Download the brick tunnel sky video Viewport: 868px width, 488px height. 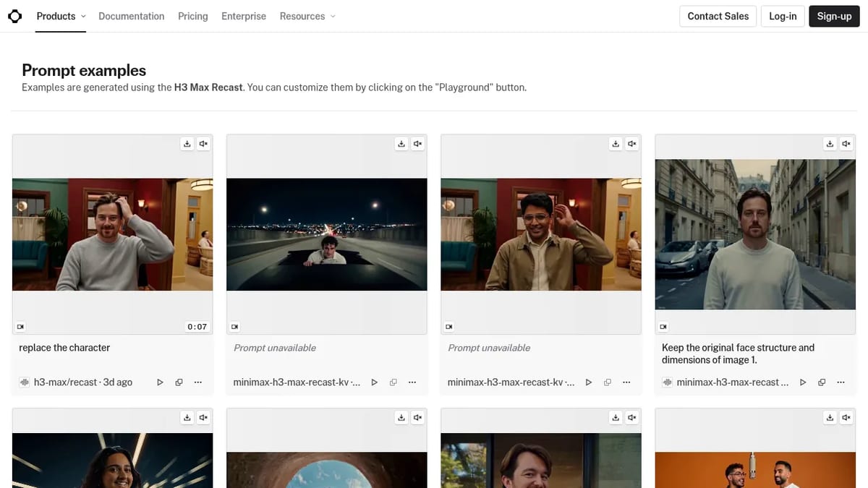(x=401, y=417)
